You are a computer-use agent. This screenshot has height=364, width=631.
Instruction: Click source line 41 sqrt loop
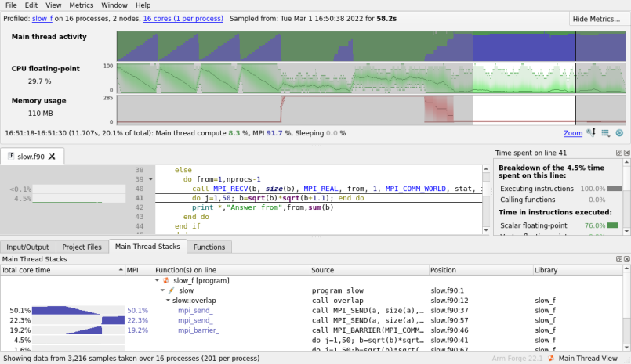click(277, 198)
